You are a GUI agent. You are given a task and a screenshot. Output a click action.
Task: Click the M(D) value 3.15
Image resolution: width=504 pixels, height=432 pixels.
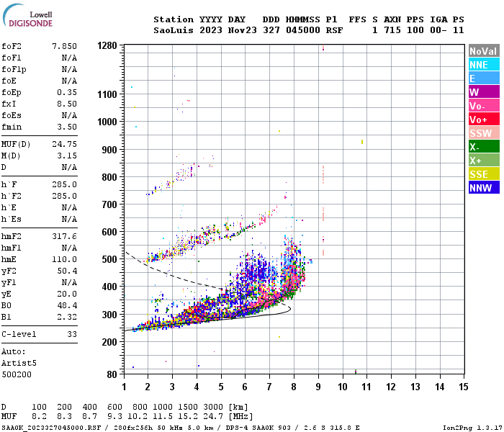point(67,156)
